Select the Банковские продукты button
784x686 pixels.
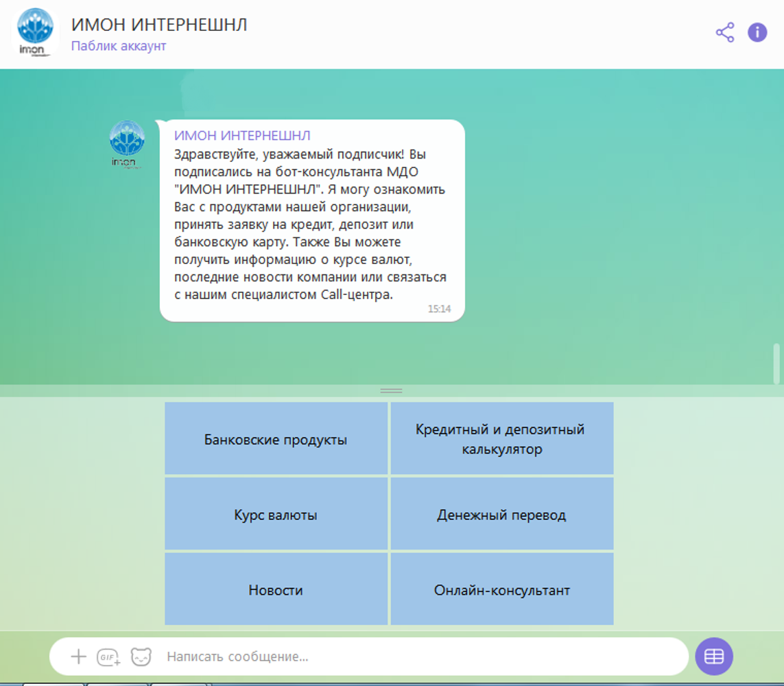[276, 439]
